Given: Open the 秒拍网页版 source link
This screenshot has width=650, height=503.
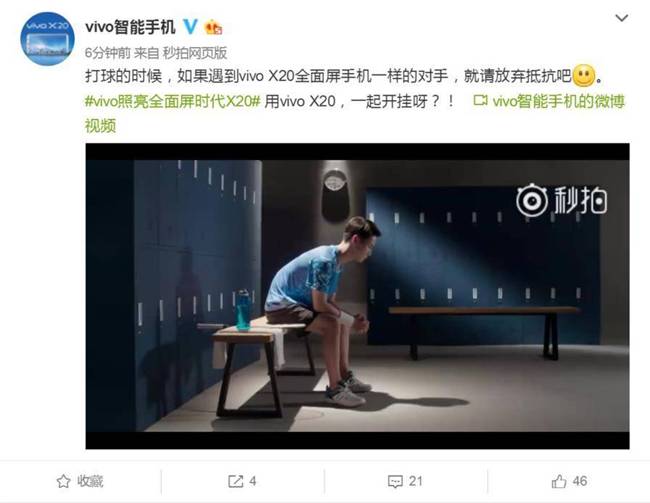Looking at the screenshot, I should [195, 53].
